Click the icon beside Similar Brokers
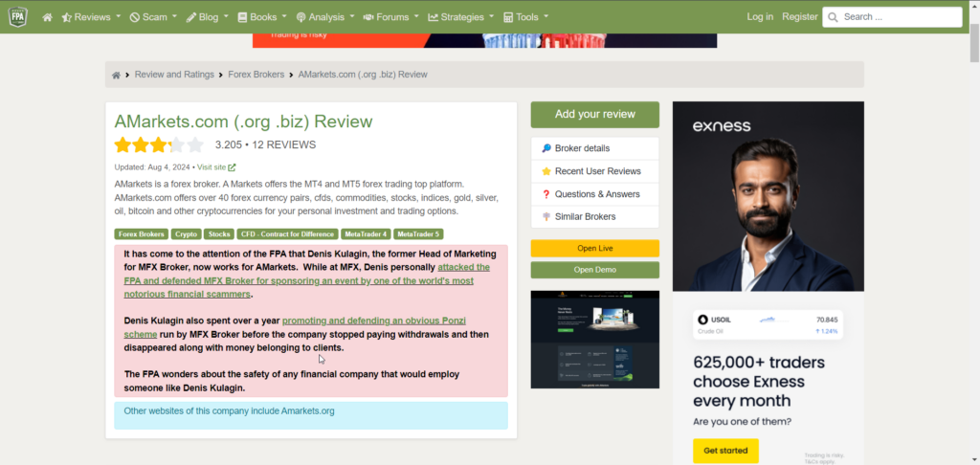The width and height of the screenshot is (980, 465). 546,217
